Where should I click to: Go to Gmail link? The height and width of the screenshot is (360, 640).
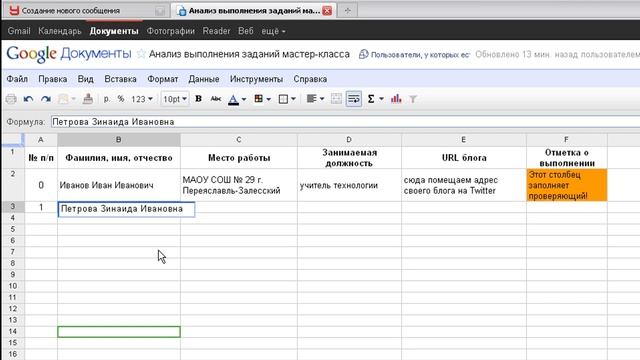click(19, 31)
